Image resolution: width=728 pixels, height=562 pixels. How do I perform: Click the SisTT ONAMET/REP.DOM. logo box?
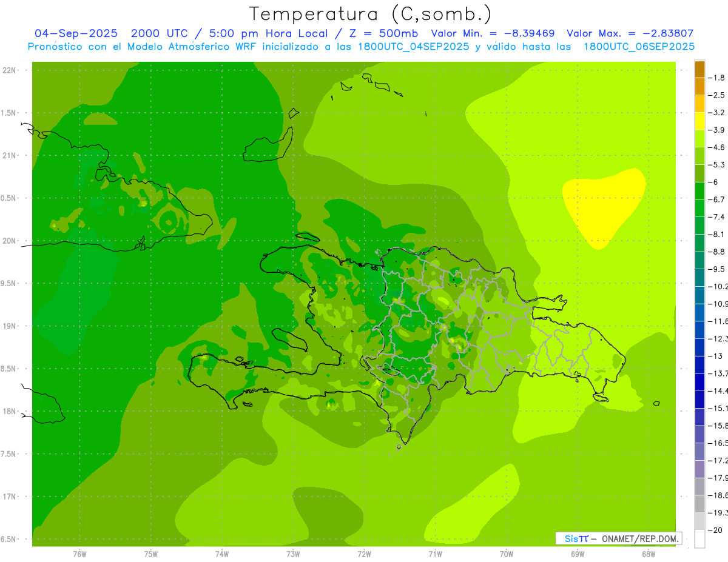coord(619,538)
